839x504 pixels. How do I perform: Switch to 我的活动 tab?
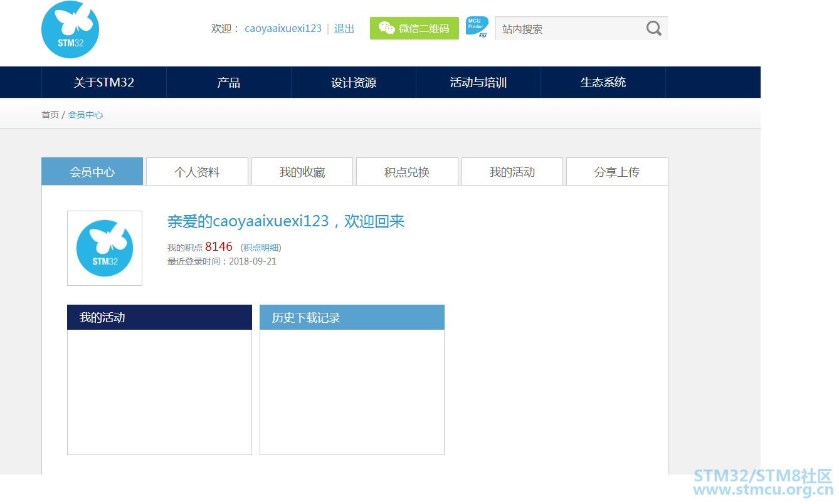pos(512,172)
